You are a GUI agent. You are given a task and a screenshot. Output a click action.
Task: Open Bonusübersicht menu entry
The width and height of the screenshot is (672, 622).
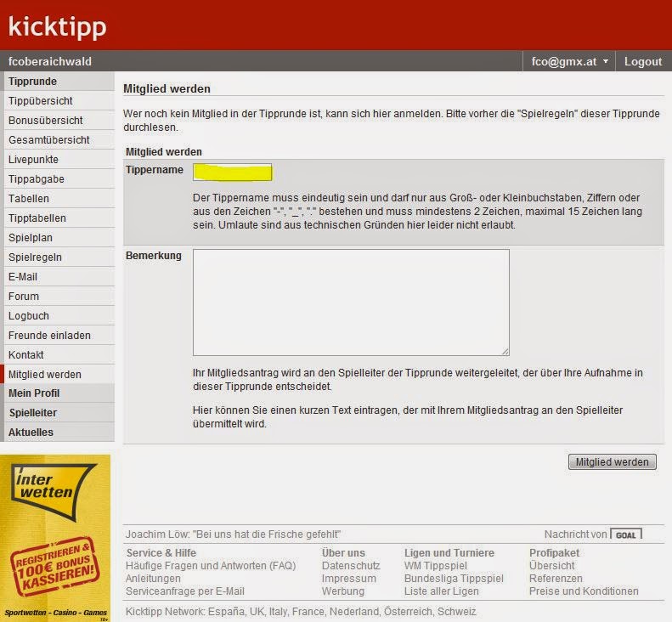click(x=59, y=121)
